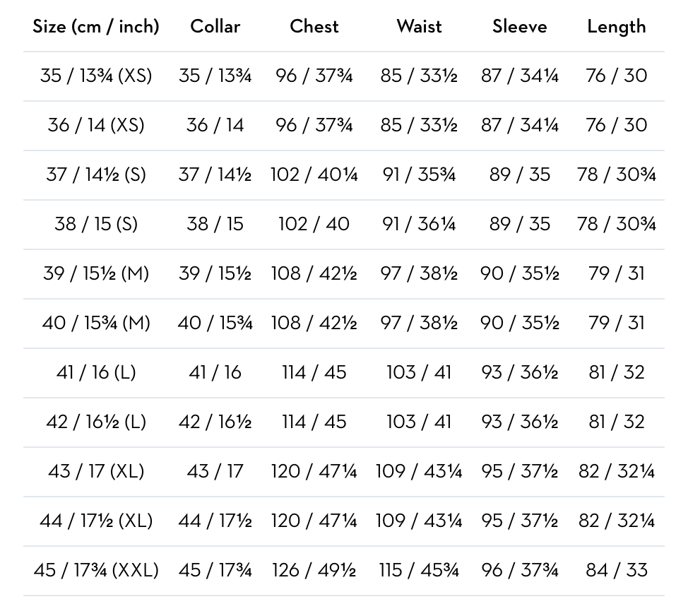Screen dimensions: 688x616
Task: Select the 115 / 45¾ waist value
Action: [419, 570]
